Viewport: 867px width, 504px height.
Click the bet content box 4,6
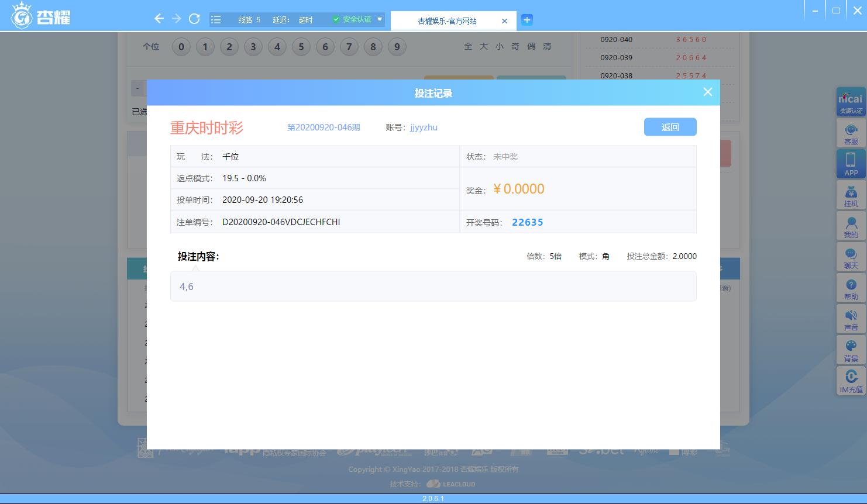click(433, 286)
